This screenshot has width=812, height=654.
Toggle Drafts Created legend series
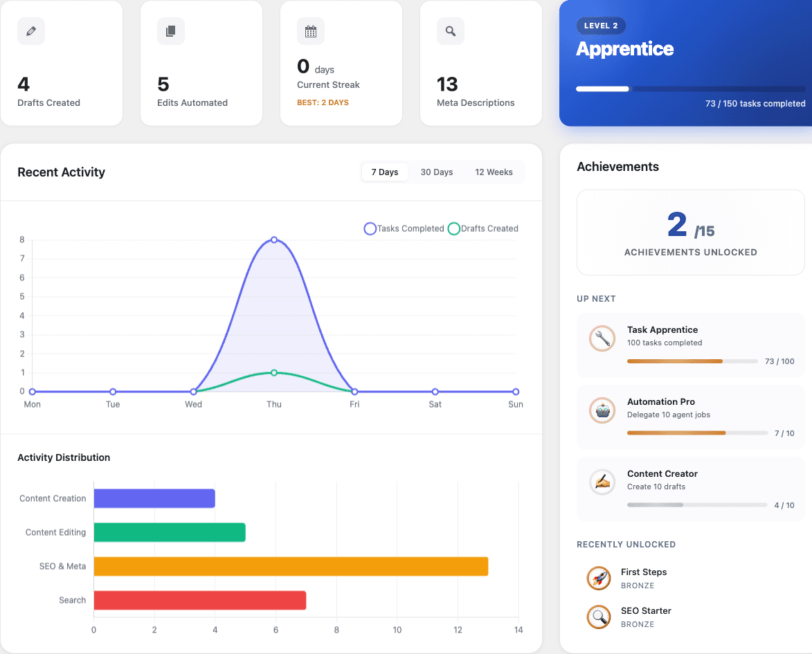pyautogui.click(x=483, y=228)
